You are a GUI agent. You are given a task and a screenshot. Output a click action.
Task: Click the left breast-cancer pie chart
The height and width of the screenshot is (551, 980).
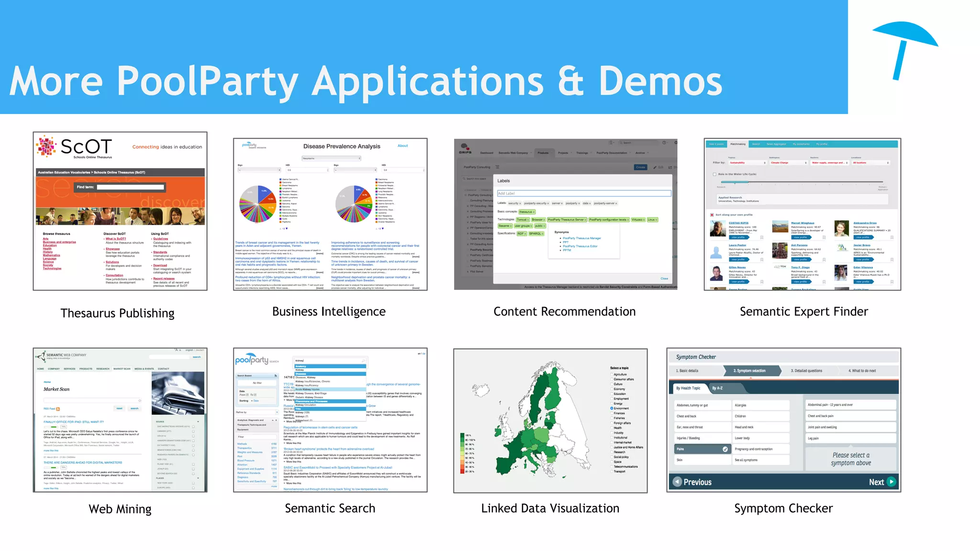pyautogui.click(x=259, y=204)
